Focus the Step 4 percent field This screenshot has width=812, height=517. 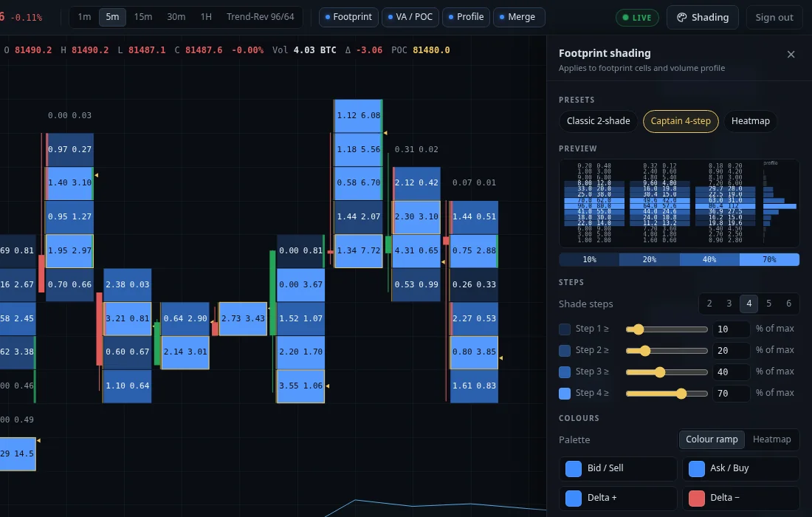pos(732,393)
